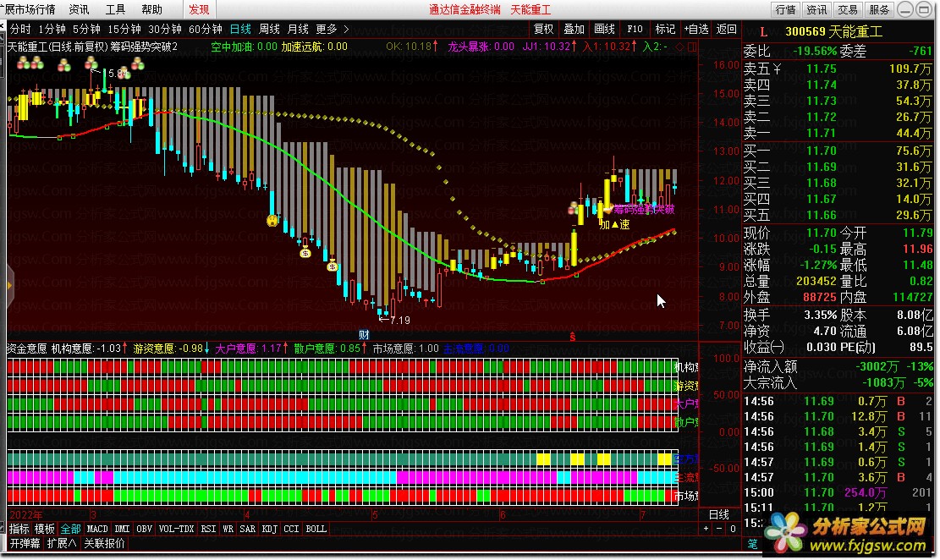Image resolution: width=940 pixels, height=560 pixels.
Task: Click the 0 reset button at bottom
Action: pos(733,529)
